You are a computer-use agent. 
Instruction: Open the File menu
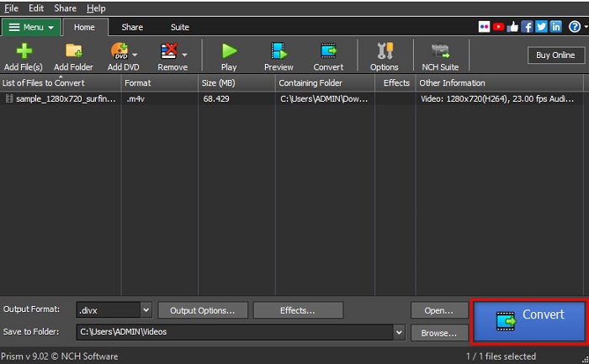pyautogui.click(x=11, y=8)
